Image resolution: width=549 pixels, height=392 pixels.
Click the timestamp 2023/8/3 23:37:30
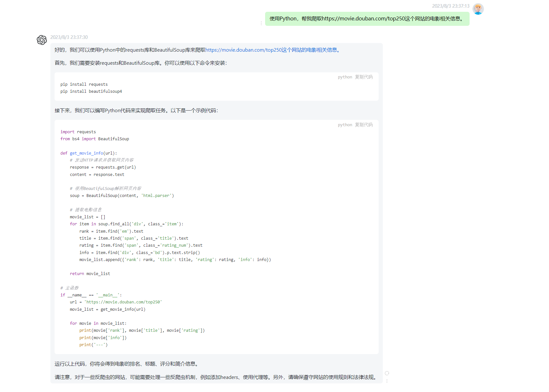pos(69,37)
